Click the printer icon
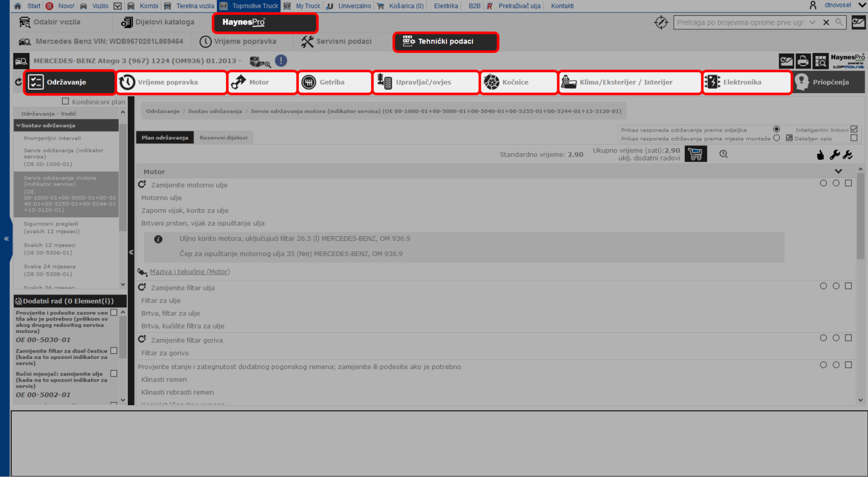Image resolution: width=868 pixels, height=477 pixels. click(x=803, y=60)
